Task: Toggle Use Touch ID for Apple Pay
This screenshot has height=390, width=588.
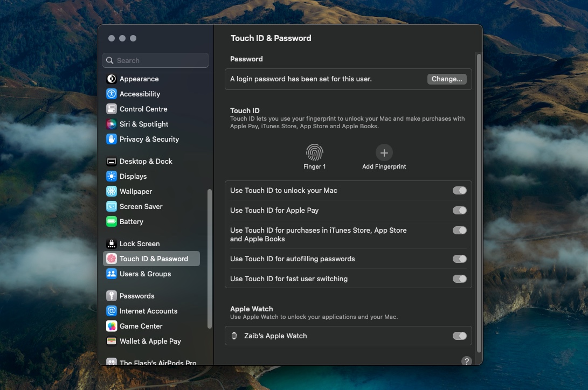Action: 459,210
